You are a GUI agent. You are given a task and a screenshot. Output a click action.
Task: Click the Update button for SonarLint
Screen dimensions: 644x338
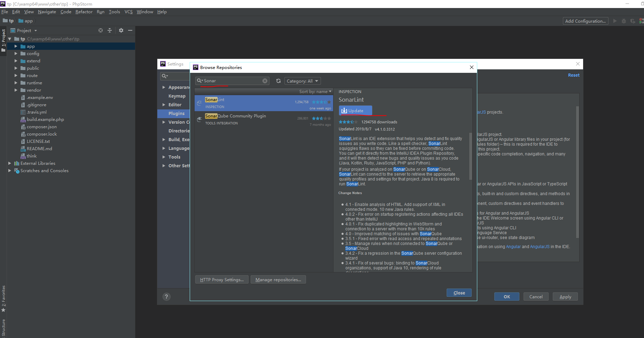pos(355,110)
